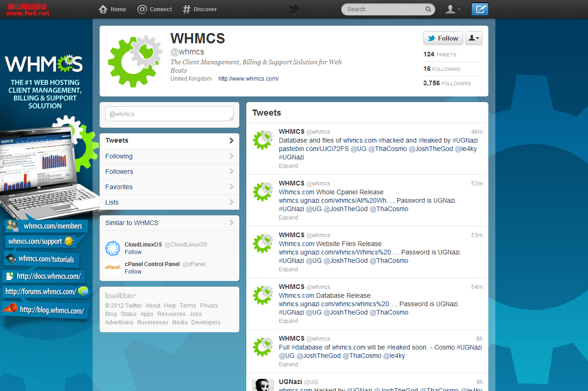
Task: Open the CloudLinuxOS profile name
Action: coord(143,245)
